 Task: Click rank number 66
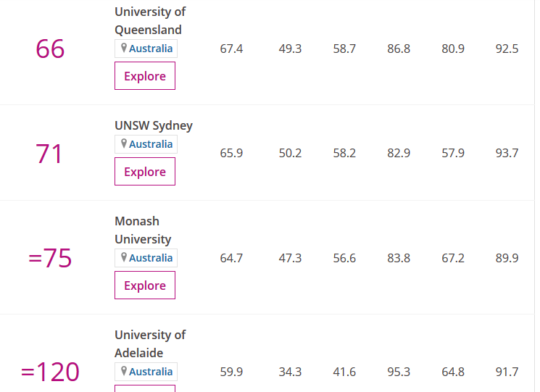[x=50, y=49]
